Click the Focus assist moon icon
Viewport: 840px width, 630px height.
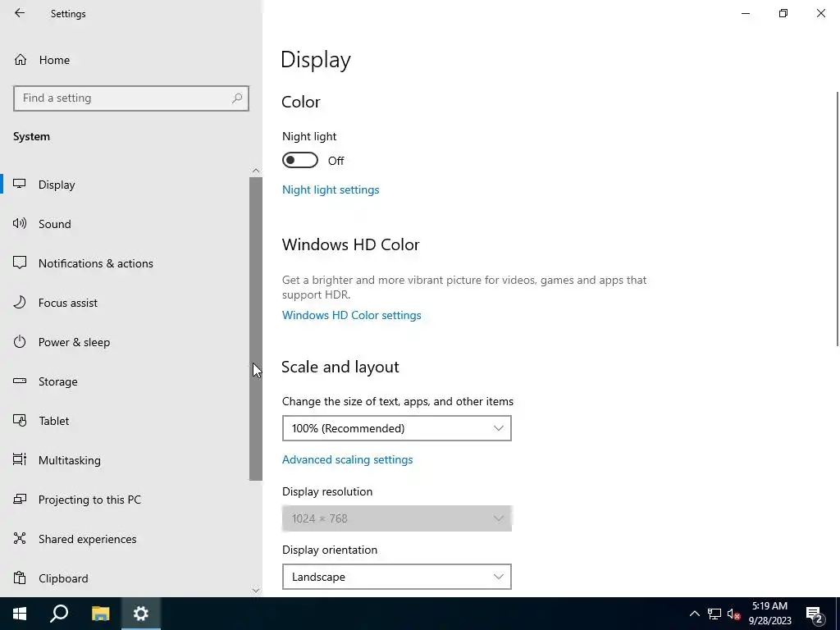pos(20,302)
